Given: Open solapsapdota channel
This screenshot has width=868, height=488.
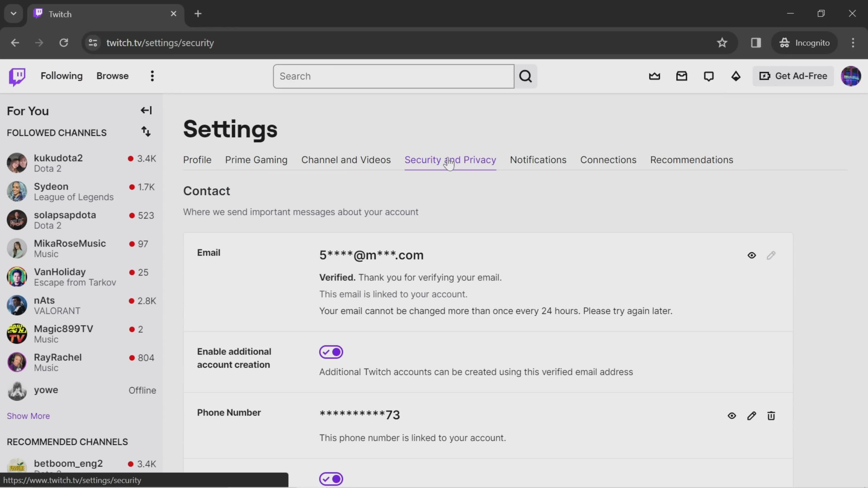Looking at the screenshot, I should (x=82, y=220).
